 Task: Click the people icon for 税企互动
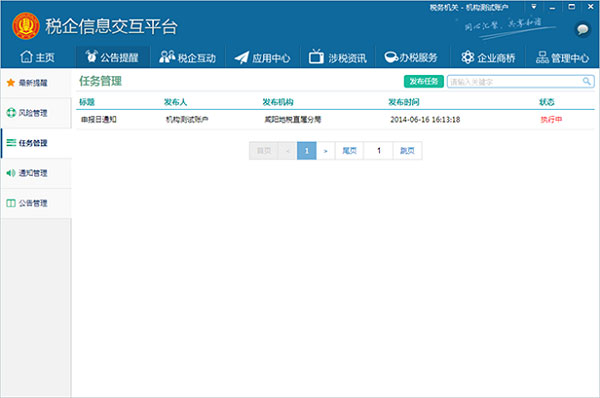coord(167,57)
